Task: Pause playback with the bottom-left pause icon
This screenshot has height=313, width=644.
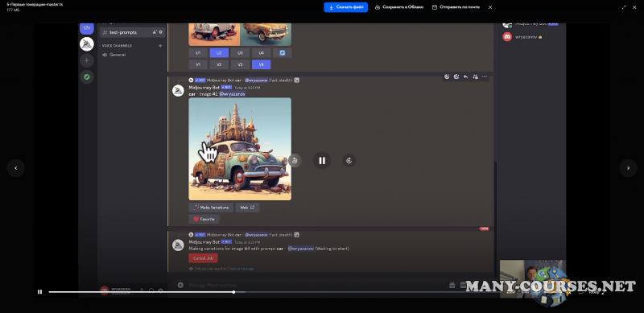Action: [39, 292]
